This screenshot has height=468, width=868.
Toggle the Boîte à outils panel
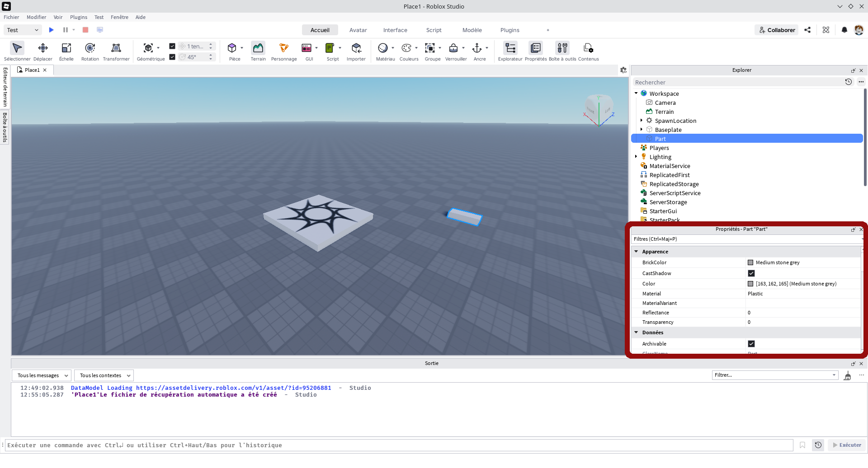(x=562, y=51)
